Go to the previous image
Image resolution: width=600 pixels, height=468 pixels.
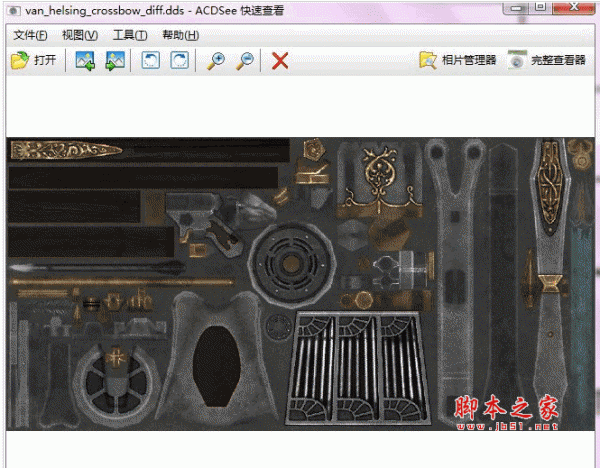coord(85,60)
